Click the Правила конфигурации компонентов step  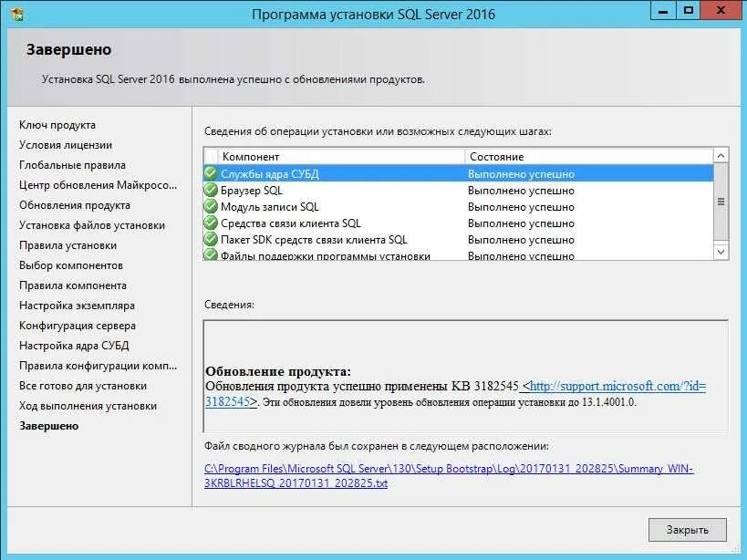pyautogui.click(x=99, y=365)
